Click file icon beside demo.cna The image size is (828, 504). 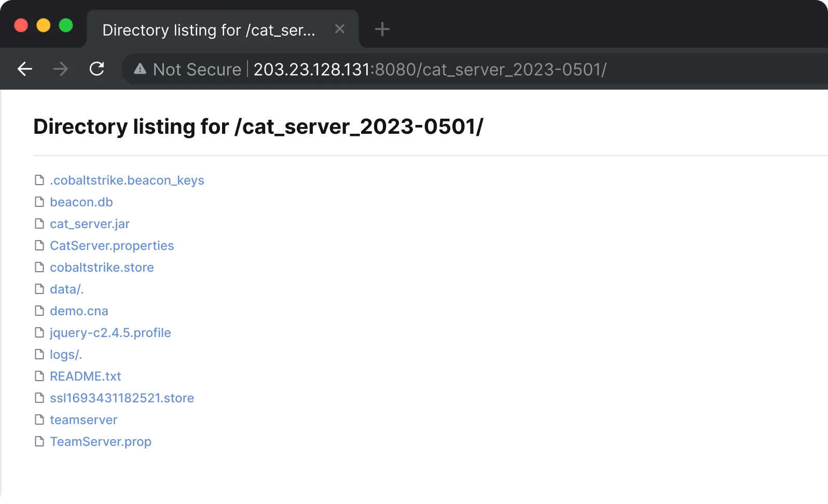point(39,311)
